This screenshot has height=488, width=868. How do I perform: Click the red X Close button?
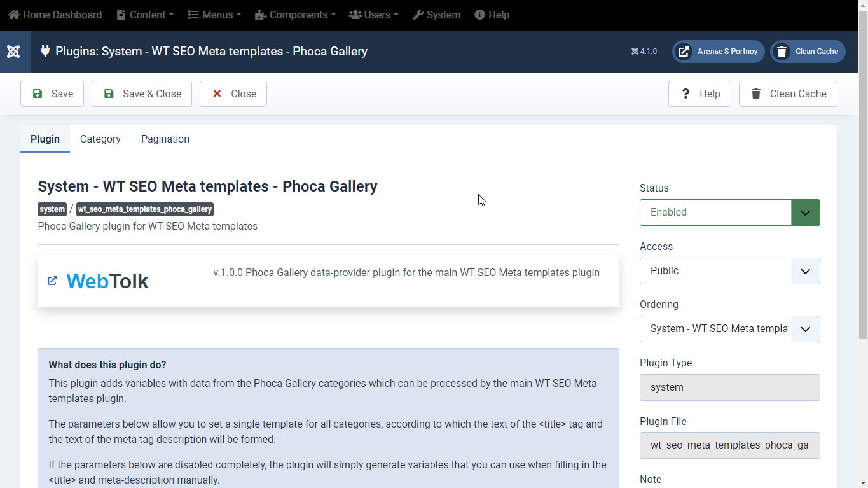pyautogui.click(x=233, y=94)
